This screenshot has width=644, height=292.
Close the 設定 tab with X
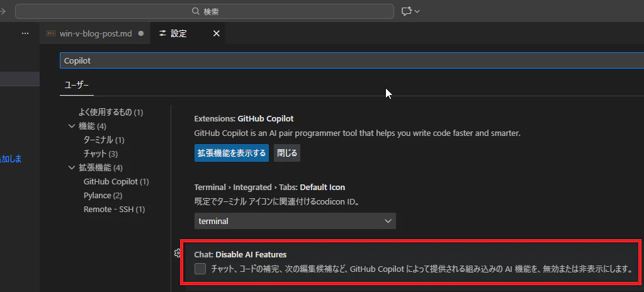point(217,34)
